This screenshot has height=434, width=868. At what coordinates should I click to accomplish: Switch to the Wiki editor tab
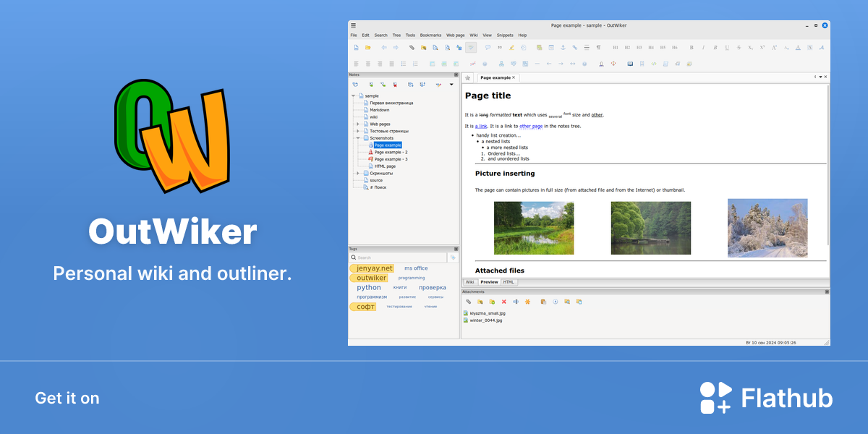[469, 282]
